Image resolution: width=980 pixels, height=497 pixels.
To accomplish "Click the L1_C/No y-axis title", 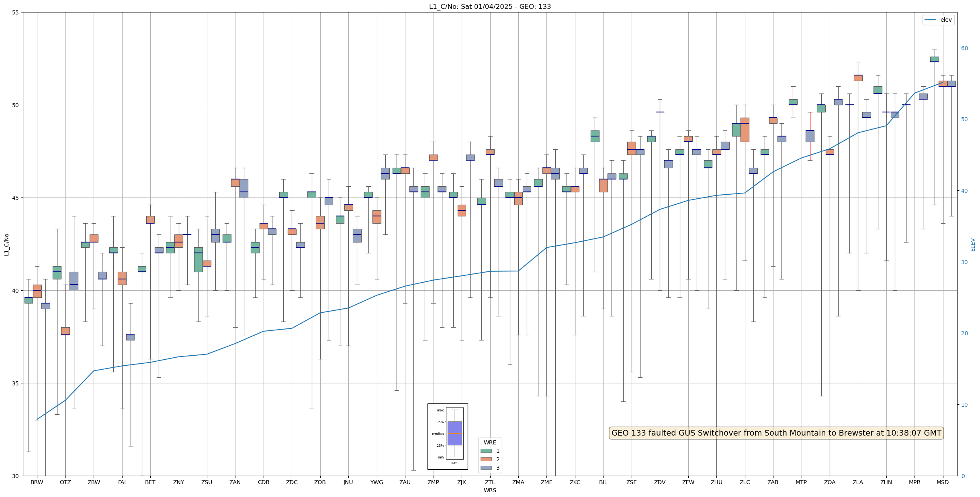I will coord(6,244).
